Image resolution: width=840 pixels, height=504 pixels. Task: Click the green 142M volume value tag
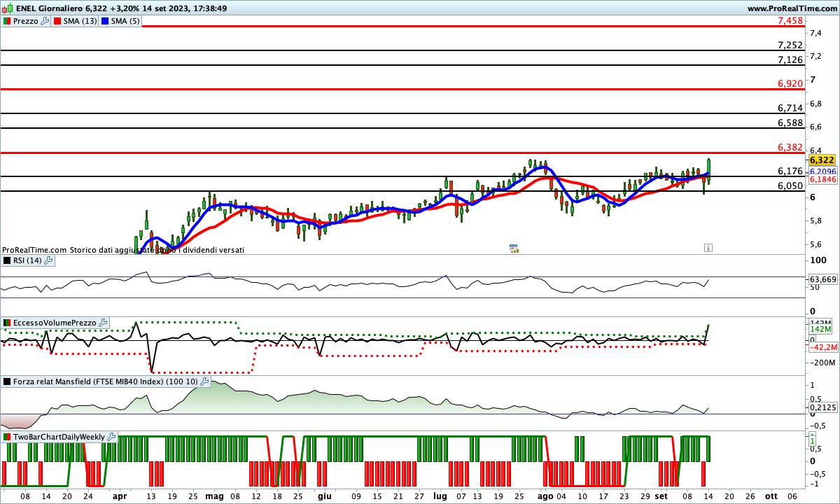pyautogui.click(x=820, y=329)
